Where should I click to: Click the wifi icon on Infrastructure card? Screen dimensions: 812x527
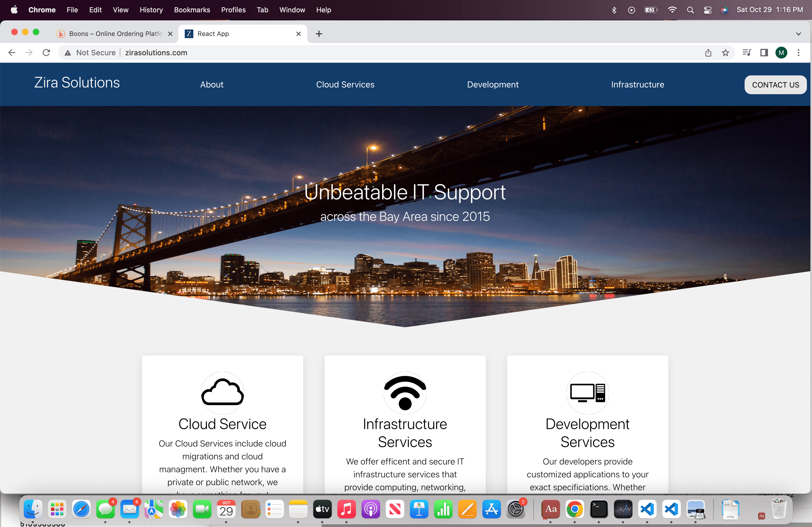(x=405, y=393)
